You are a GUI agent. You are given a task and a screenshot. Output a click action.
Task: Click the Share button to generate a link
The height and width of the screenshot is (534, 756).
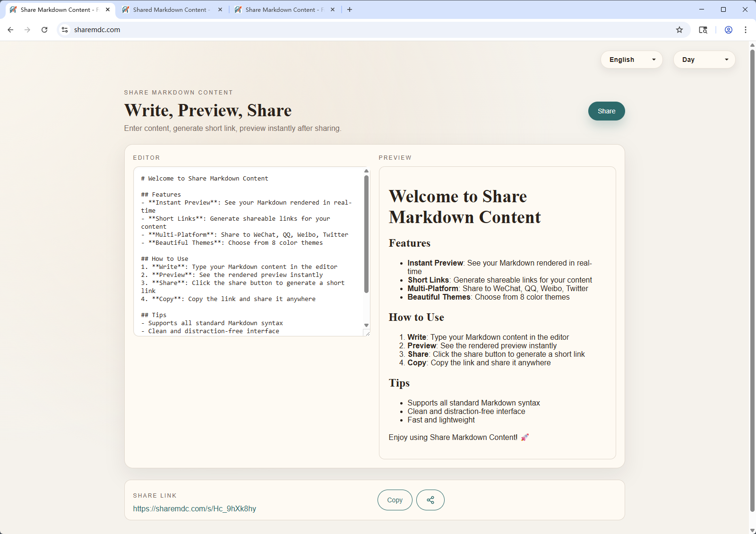tap(606, 111)
